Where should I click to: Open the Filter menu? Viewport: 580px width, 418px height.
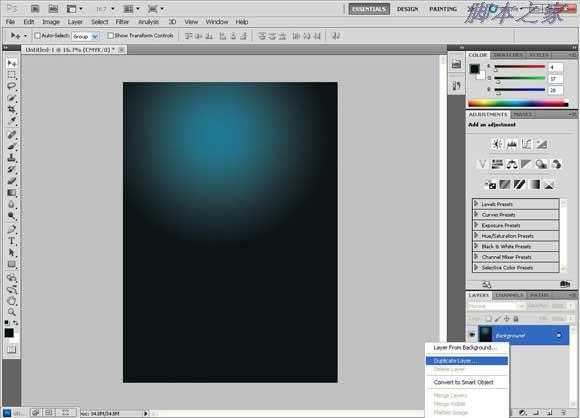(122, 22)
